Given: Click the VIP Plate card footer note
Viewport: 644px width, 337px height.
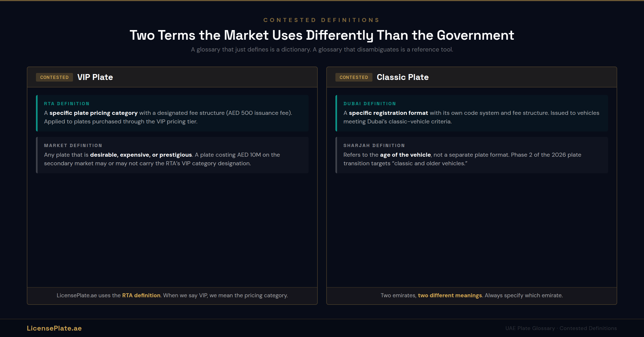Looking at the screenshot, I should 172,295.
